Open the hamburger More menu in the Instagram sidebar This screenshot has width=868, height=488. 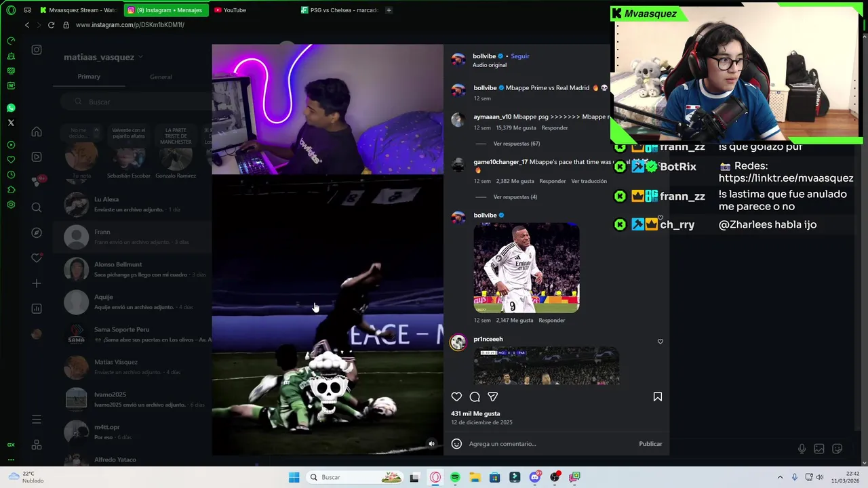point(37,420)
